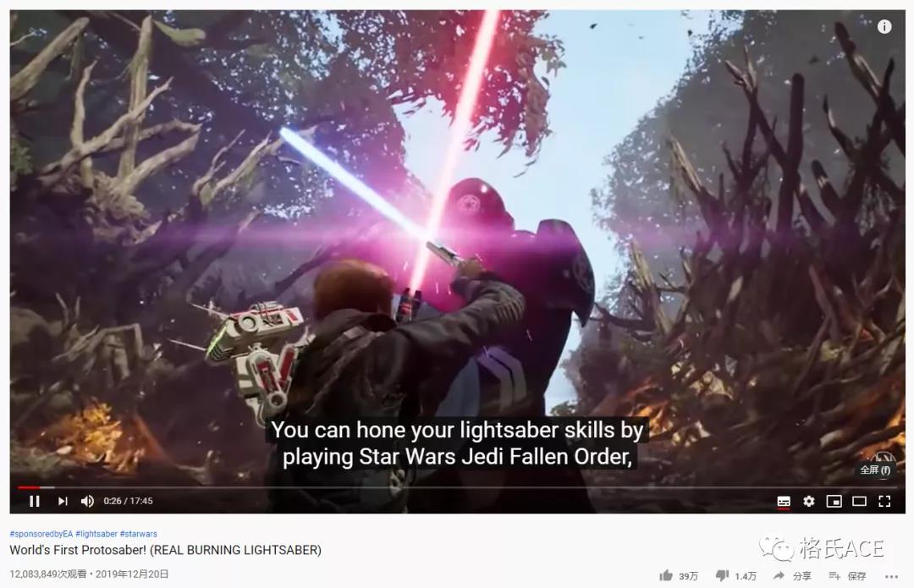
Task: Enable miniplayer mode
Action: [834, 501]
